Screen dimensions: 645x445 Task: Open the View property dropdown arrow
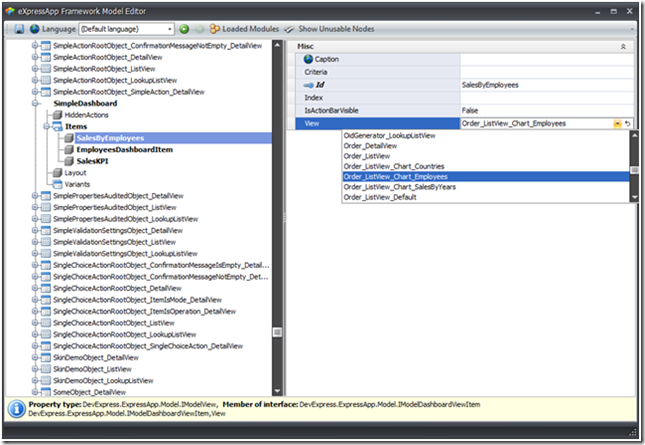tap(617, 123)
